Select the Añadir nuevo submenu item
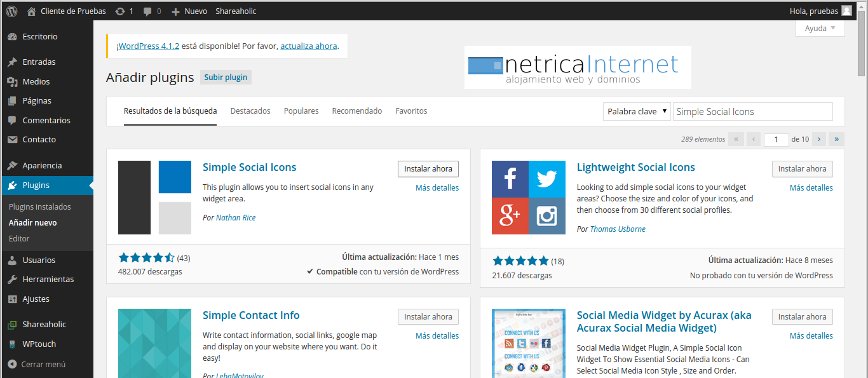This screenshot has height=378, width=868. click(33, 223)
